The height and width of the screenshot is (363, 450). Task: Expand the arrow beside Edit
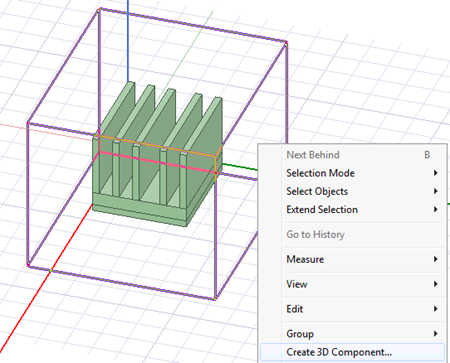pyautogui.click(x=436, y=309)
